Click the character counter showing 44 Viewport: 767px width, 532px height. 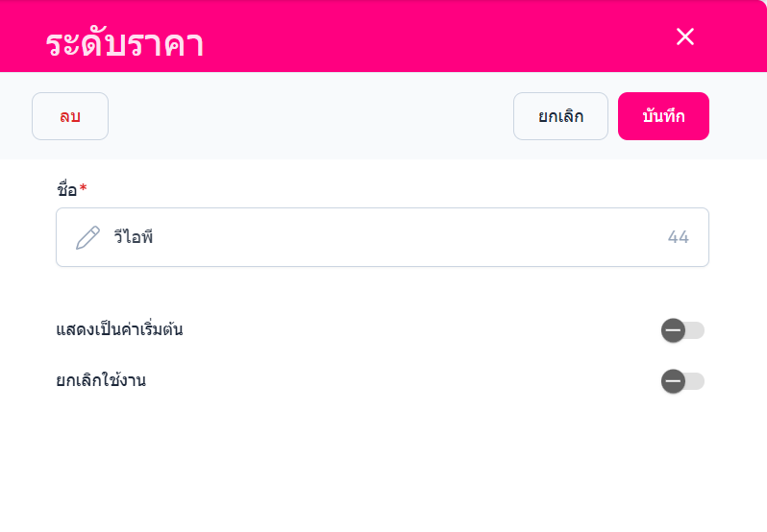(x=678, y=237)
